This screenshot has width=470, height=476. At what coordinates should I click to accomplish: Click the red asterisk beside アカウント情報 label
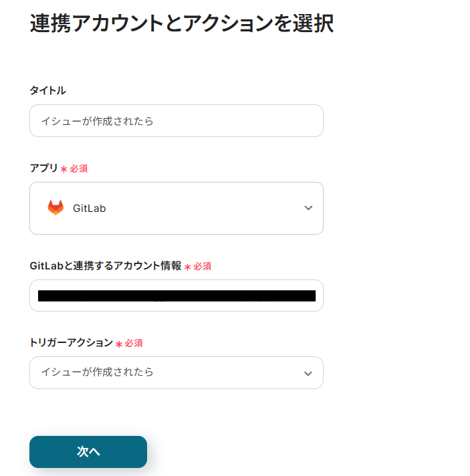point(188,267)
